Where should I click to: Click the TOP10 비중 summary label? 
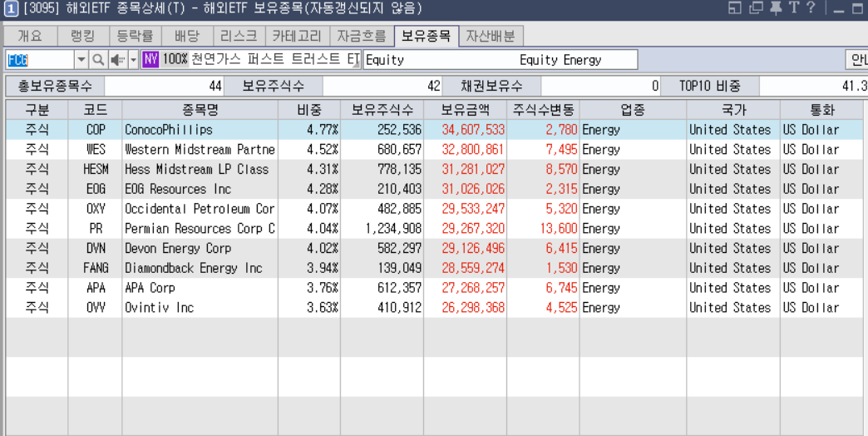point(710,86)
